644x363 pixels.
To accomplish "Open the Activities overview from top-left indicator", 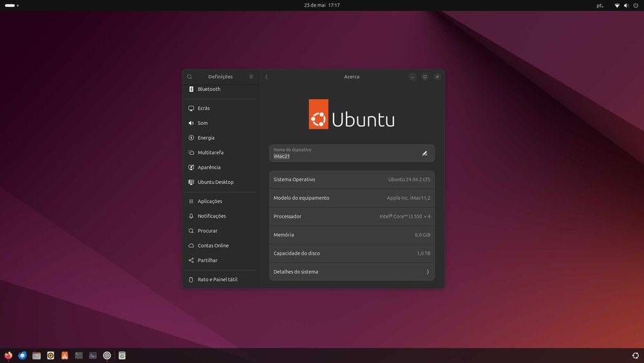I will [x=12, y=5].
